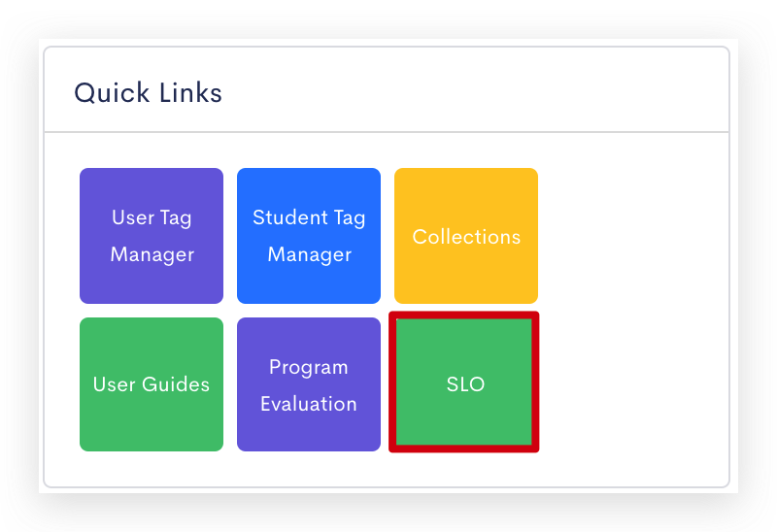The height and width of the screenshot is (532, 777).
Task: Click the word "Evaluation" in the purple tile
Action: tap(309, 404)
